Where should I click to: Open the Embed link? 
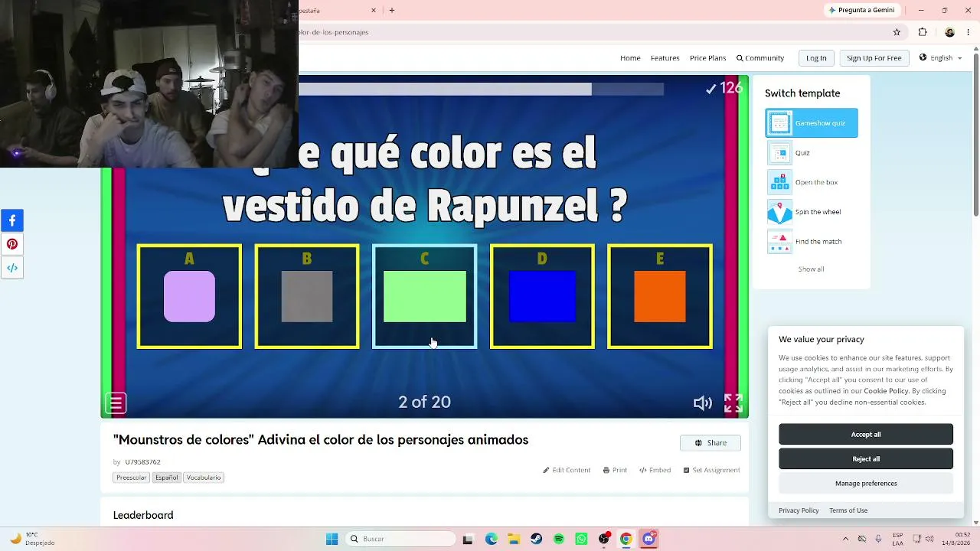pos(655,470)
